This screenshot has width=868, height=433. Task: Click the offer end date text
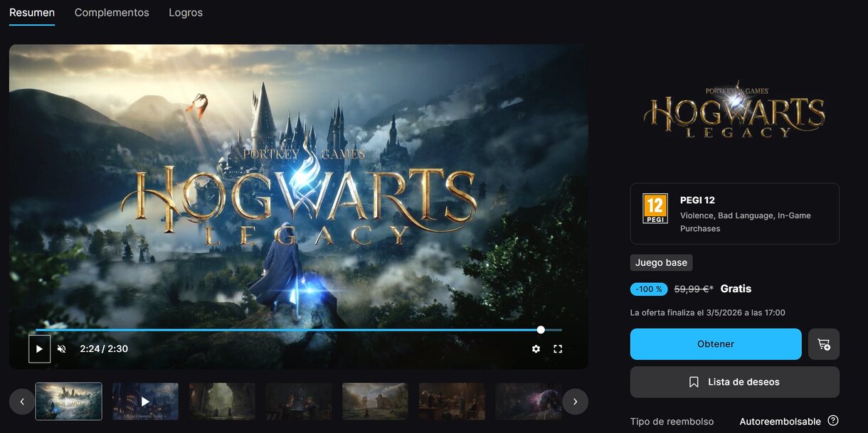click(708, 313)
